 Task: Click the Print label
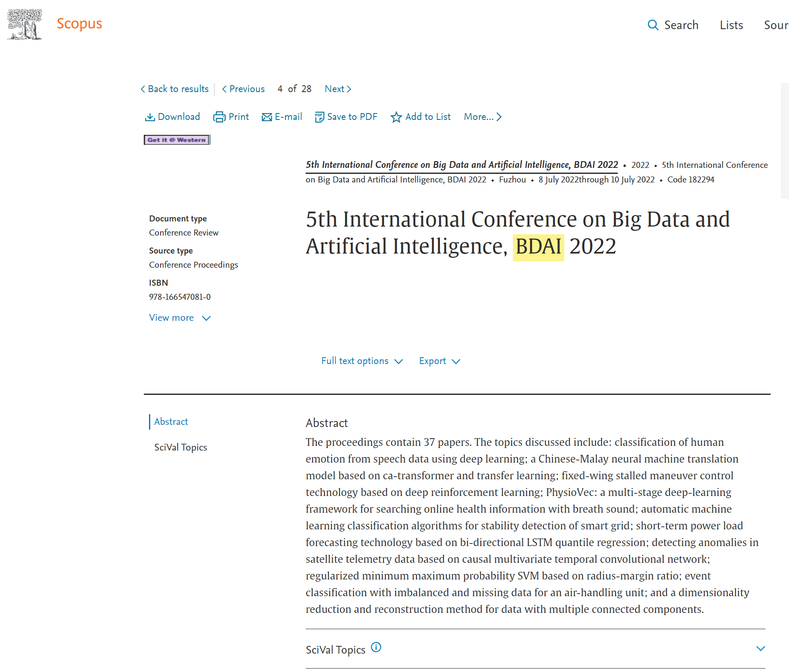pos(238,116)
